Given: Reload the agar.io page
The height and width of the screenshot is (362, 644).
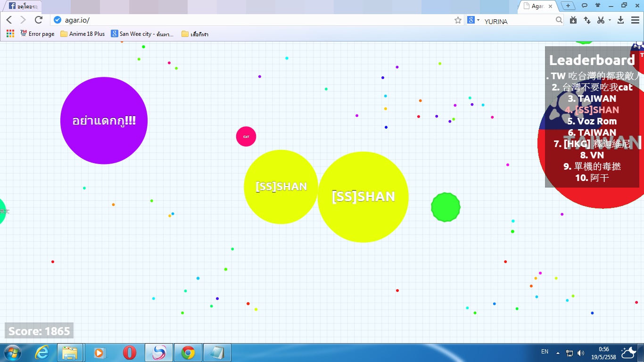Looking at the screenshot, I should click(x=39, y=20).
